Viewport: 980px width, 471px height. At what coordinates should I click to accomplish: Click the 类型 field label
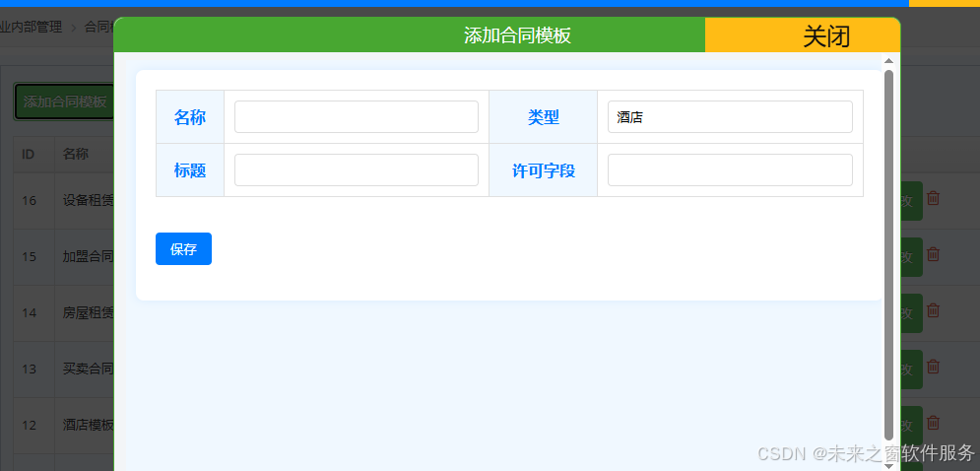point(543,117)
